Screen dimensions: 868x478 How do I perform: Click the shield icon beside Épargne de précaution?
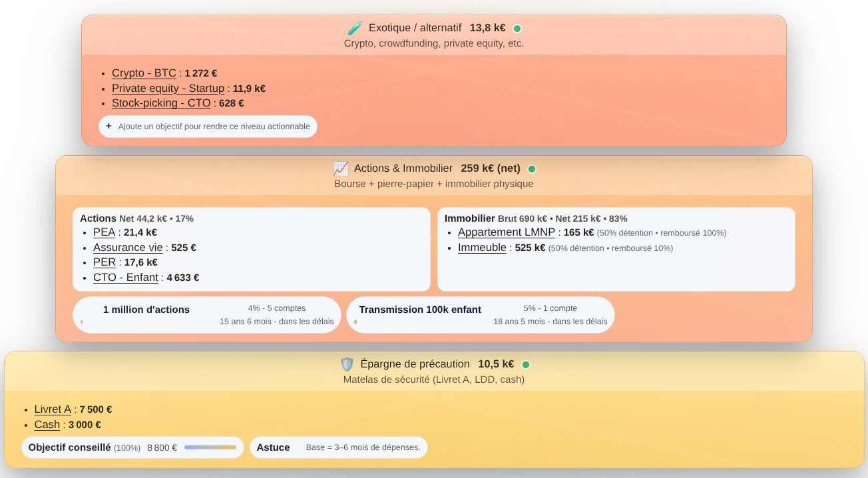(x=347, y=364)
